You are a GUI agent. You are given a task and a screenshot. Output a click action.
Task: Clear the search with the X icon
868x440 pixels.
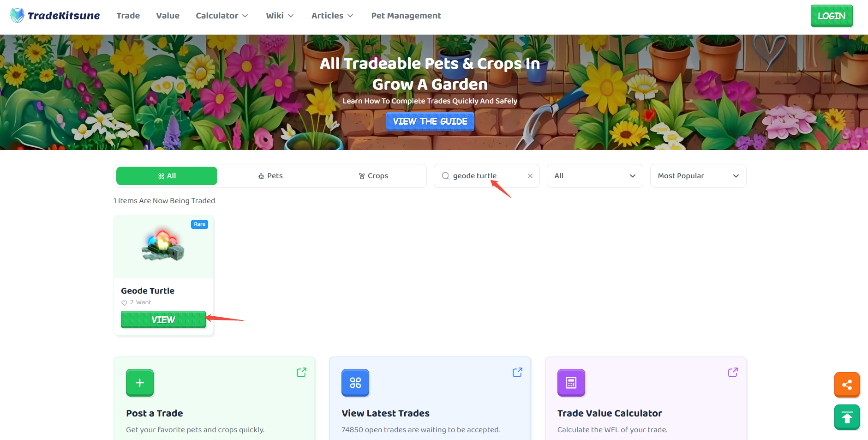(x=530, y=176)
